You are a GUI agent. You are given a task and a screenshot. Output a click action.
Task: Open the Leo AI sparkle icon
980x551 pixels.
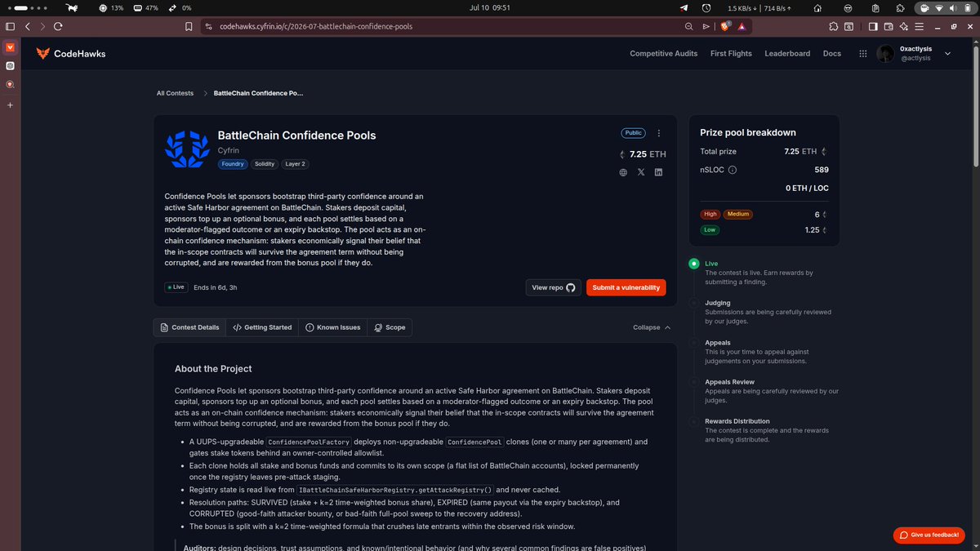[x=903, y=26]
